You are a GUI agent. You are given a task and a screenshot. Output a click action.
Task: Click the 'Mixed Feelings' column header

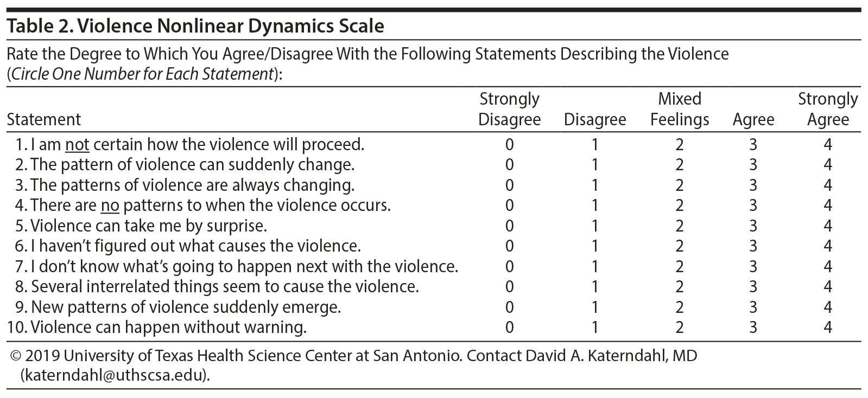(x=680, y=109)
